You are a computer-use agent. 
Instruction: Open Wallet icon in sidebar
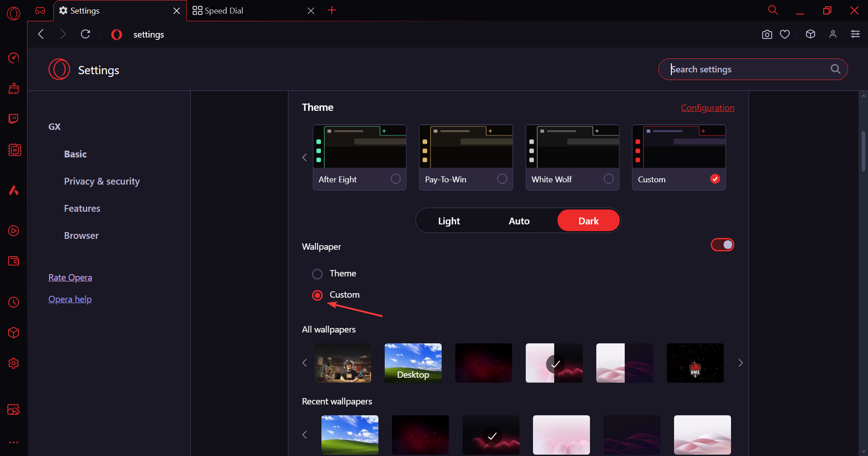pyautogui.click(x=14, y=261)
